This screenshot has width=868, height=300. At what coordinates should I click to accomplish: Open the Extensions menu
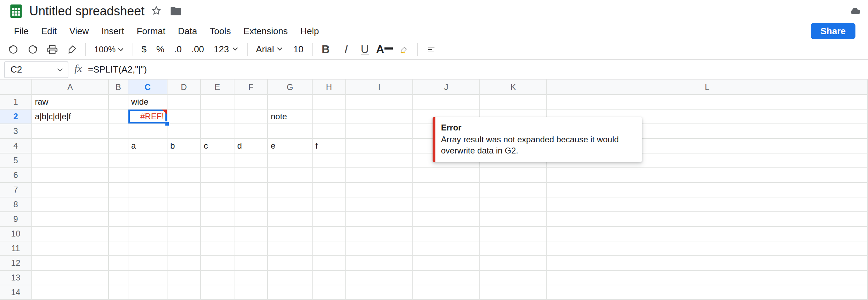click(265, 31)
